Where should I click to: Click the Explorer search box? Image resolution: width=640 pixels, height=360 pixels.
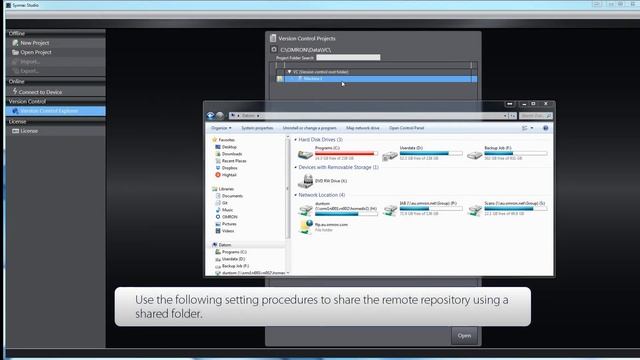tap(536, 116)
